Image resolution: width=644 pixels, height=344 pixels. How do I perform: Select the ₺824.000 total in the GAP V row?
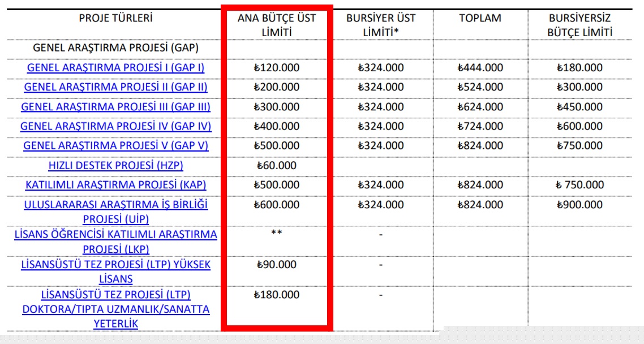[480, 145]
